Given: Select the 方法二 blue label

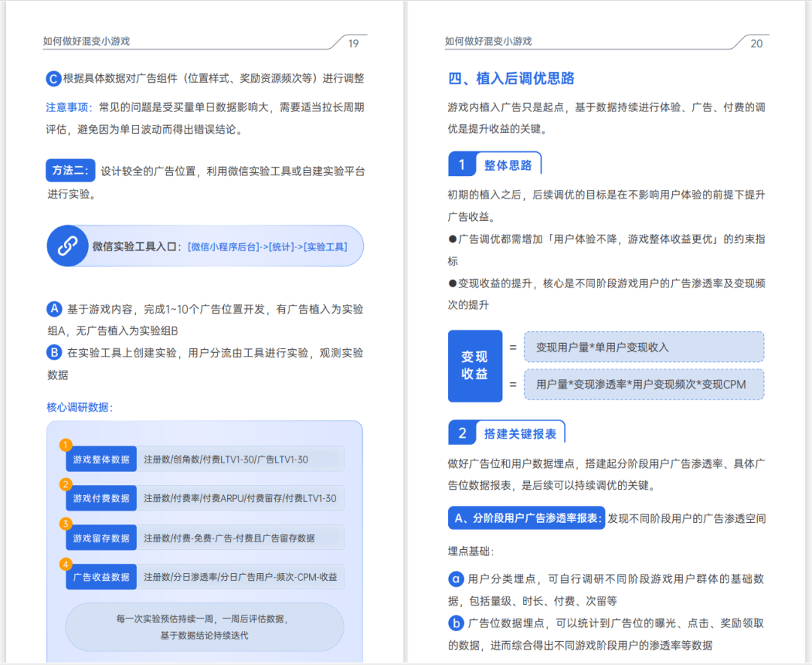Looking at the screenshot, I should point(71,171).
